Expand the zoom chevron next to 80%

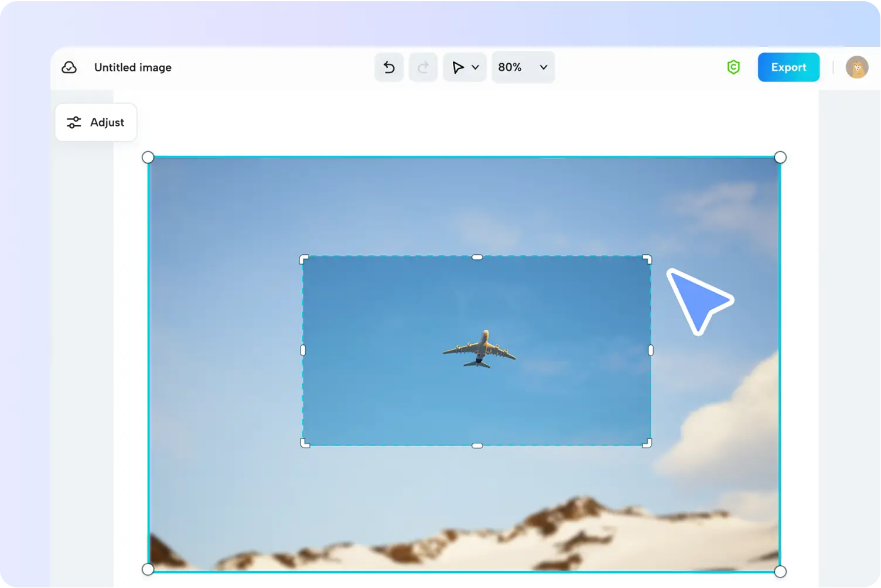[x=542, y=67]
